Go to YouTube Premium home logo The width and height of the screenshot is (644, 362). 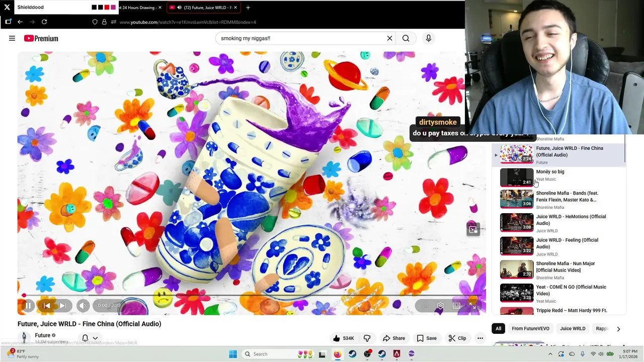[41, 38]
